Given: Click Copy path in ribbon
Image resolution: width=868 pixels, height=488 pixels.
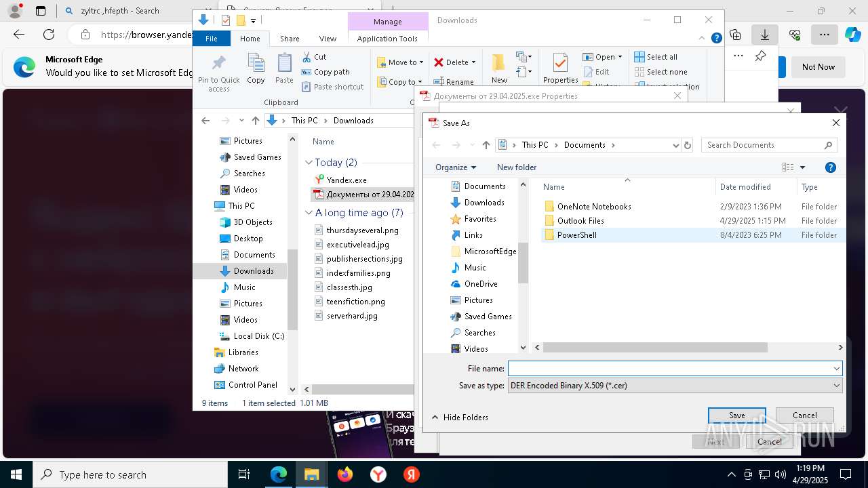Looking at the screenshot, I should click(325, 72).
